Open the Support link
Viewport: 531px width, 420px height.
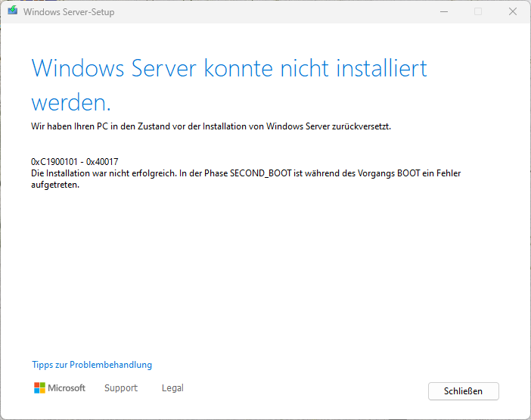pos(121,387)
